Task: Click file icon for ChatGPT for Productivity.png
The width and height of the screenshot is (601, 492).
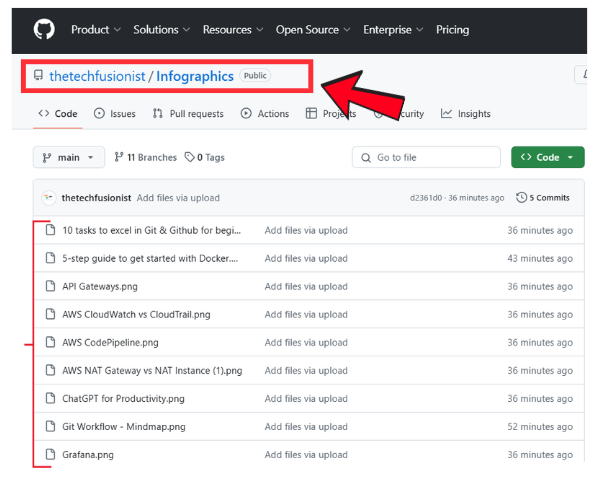Action: point(50,398)
